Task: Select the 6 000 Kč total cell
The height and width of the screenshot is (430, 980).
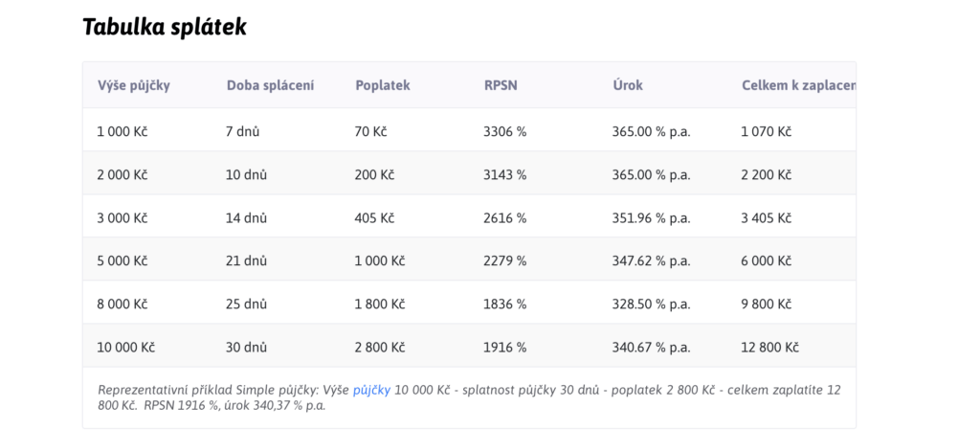Action: point(767,261)
